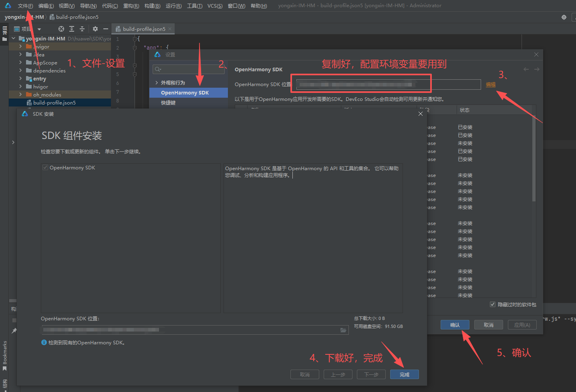
Task: Click 取消 button in settings dialog
Action: point(489,325)
